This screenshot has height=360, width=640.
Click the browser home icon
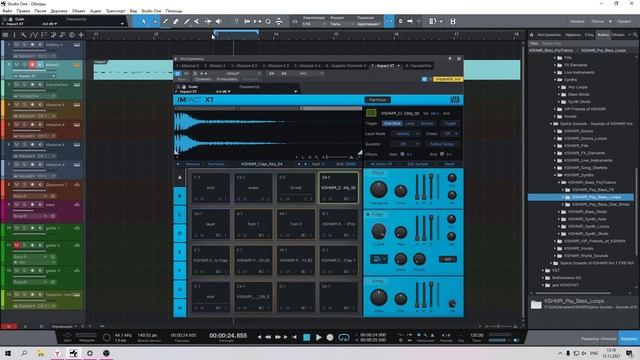[532, 35]
